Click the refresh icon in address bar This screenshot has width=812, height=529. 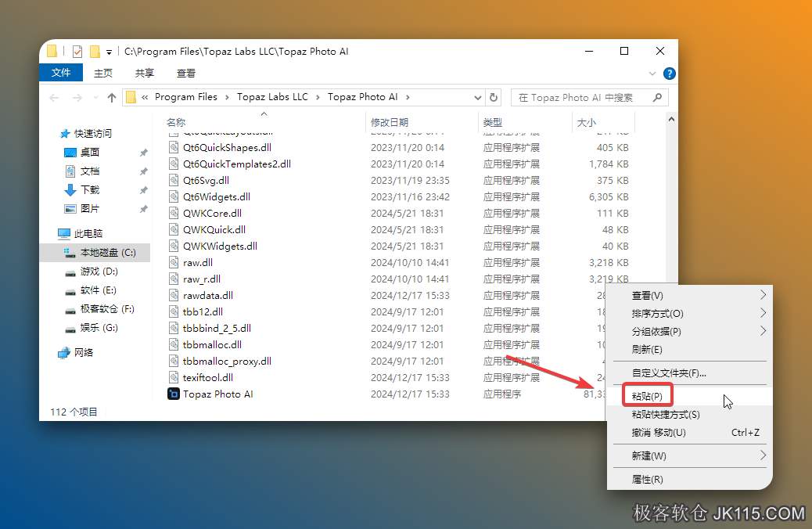coord(494,97)
